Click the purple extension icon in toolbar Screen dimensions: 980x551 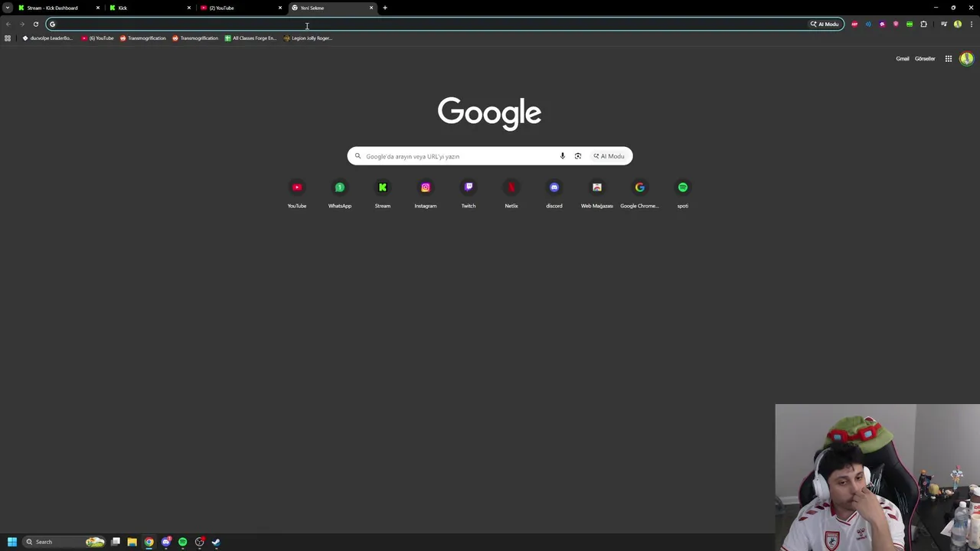[x=882, y=24]
